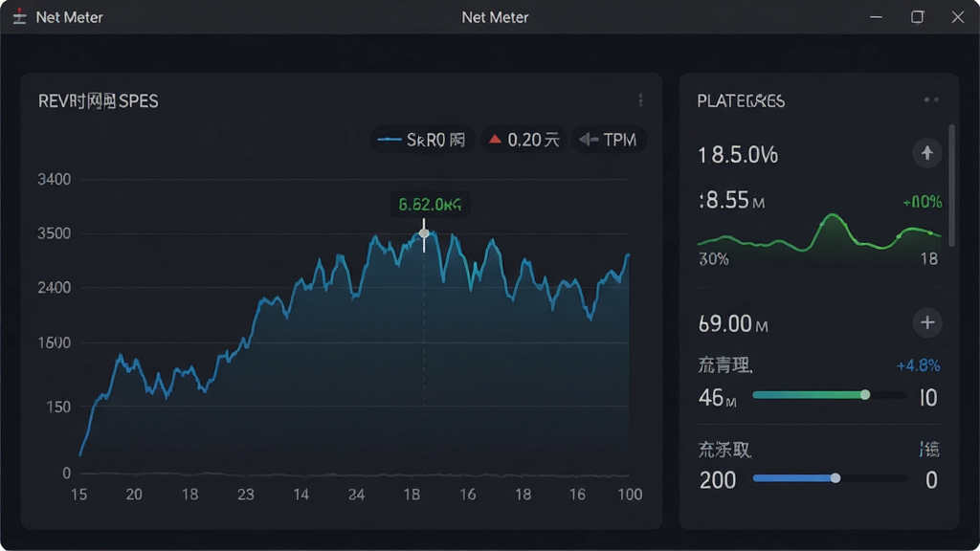The width and height of the screenshot is (980, 551).
Task: Click the right panel heading starting with PLATE
Action: 741,101
